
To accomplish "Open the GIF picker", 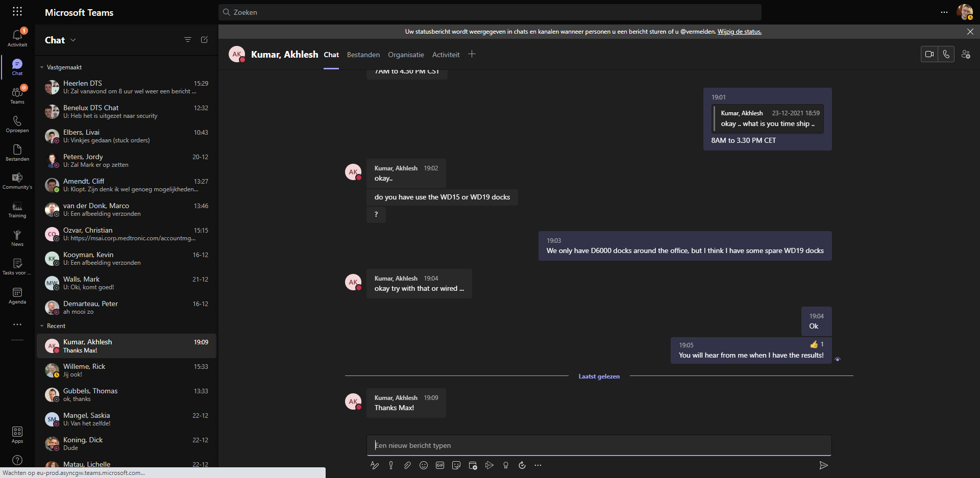I will pyautogui.click(x=440, y=465).
